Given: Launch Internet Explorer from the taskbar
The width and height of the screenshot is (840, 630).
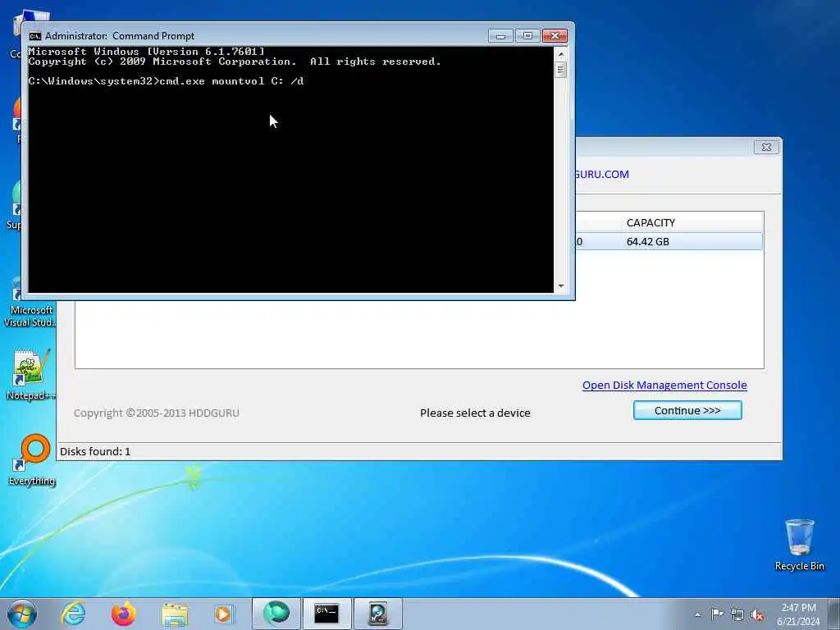Looking at the screenshot, I should (x=73, y=614).
